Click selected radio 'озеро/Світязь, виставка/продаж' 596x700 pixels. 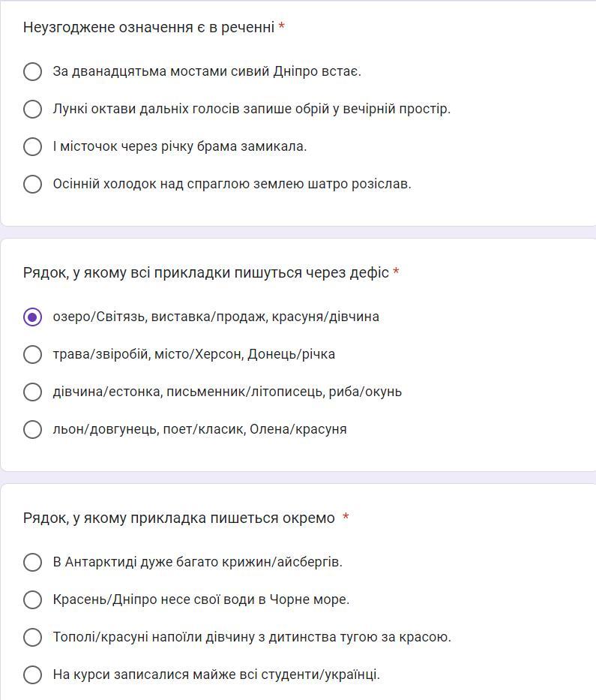pyautogui.click(x=32, y=317)
